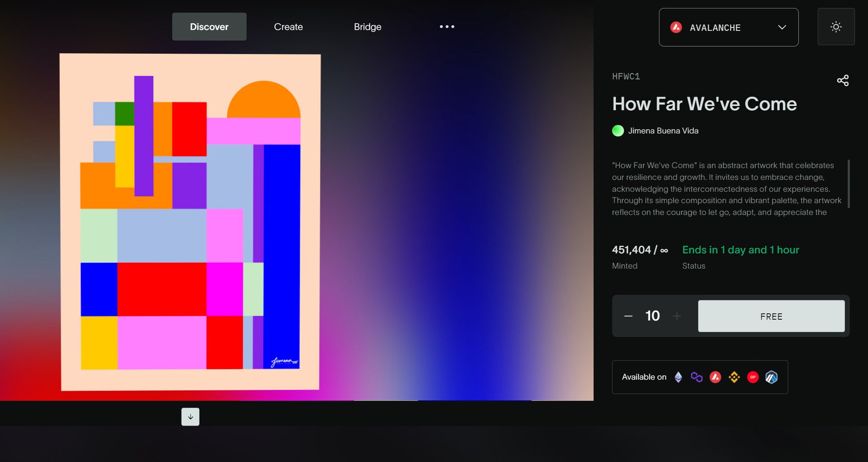Expand the three-dots more menu
The image size is (868, 462).
click(447, 27)
